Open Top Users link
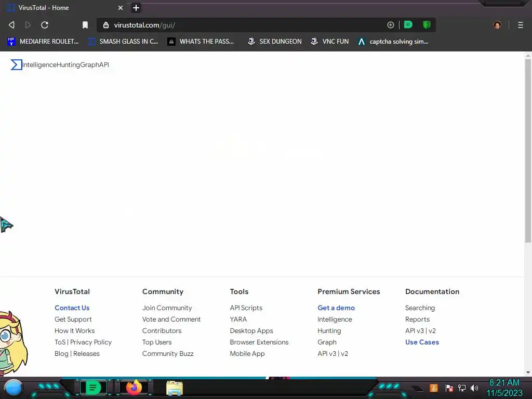 pos(157,342)
